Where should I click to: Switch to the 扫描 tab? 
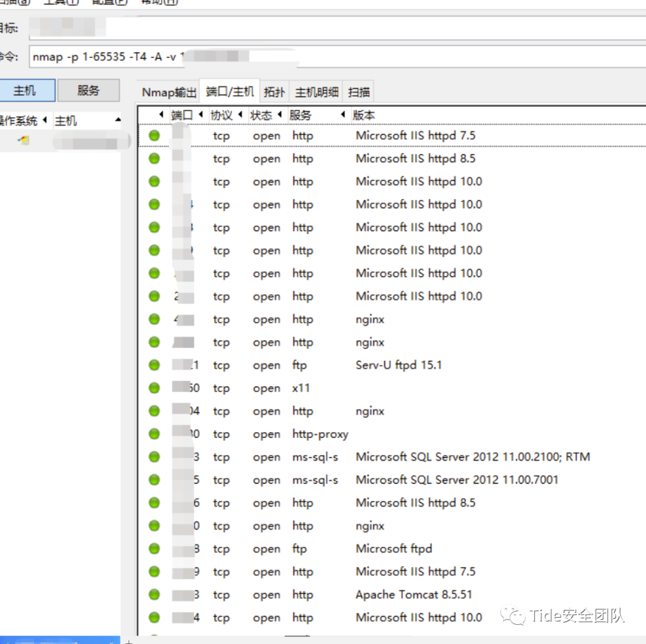358,92
